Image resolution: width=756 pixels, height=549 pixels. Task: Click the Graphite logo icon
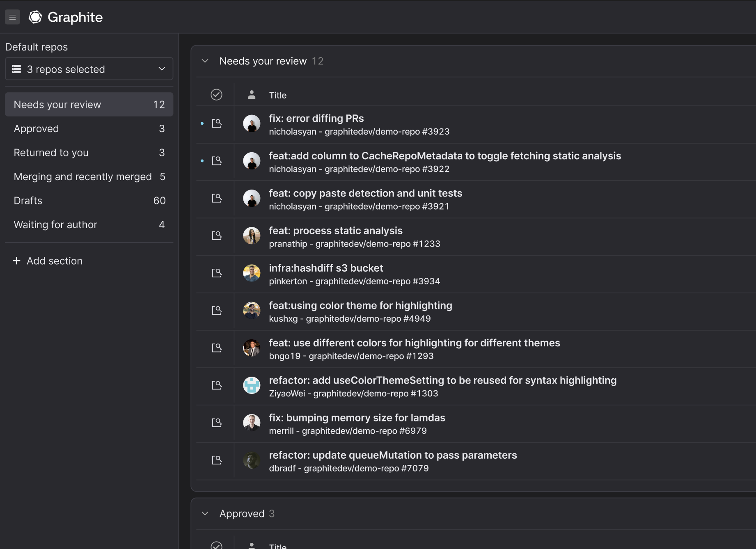(x=35, y=17)
